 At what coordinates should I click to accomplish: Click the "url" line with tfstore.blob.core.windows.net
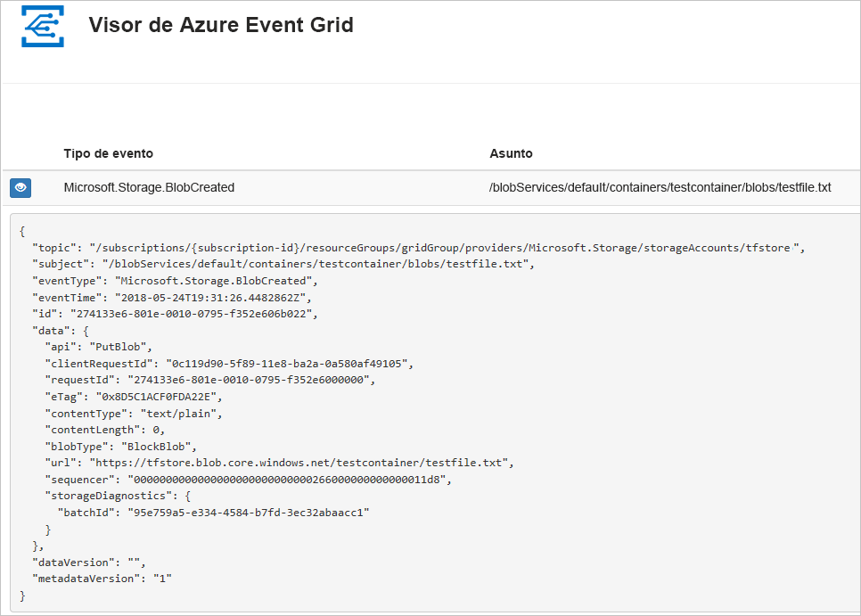(280, 463)
